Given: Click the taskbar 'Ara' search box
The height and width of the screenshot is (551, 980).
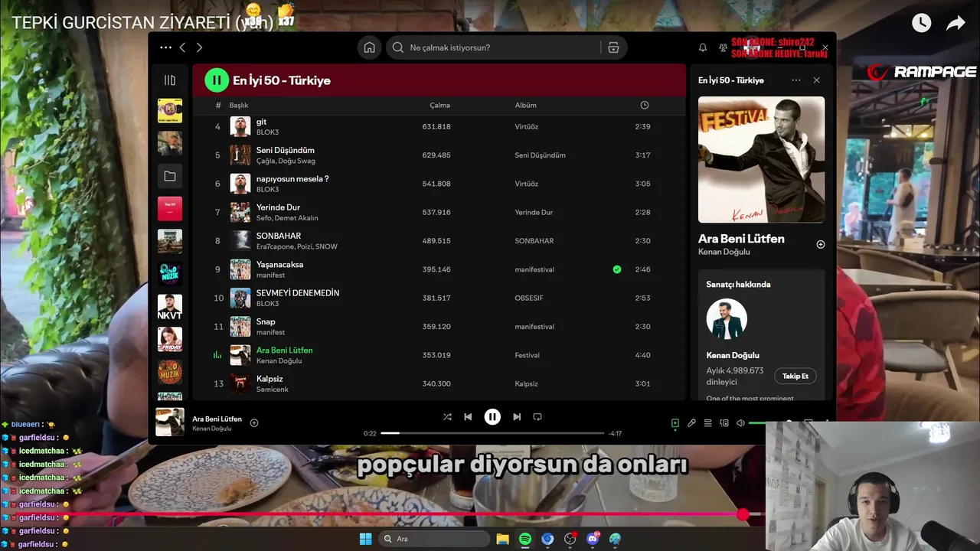Looking at the screenshot, I should pos(435,539).
